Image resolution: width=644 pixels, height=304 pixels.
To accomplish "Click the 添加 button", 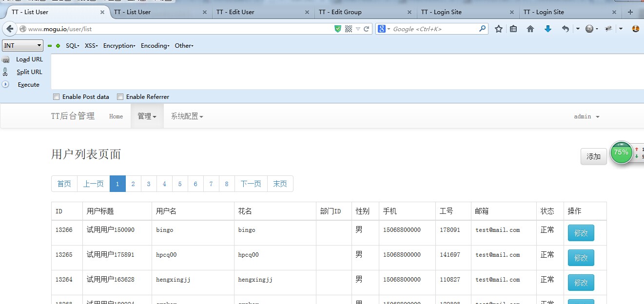I will pyautogui.click(x=593, y=156).
